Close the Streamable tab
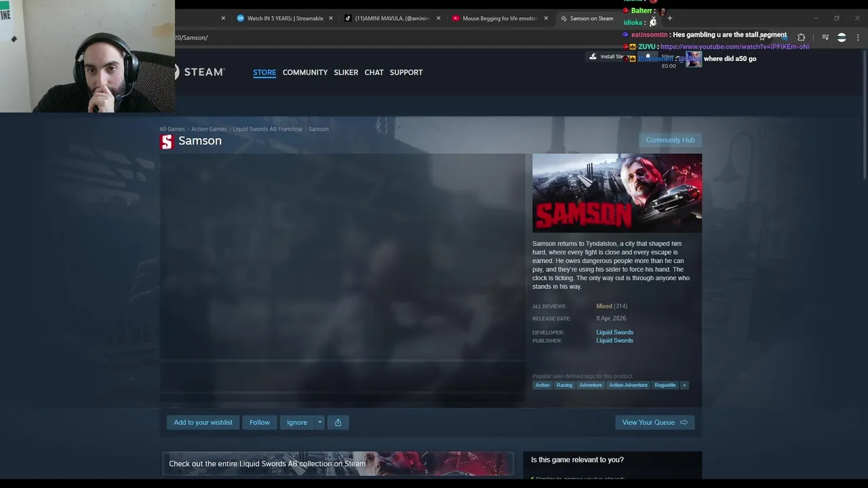The height and width of the screenshot is (488, 868). click(x=331, y=18)
